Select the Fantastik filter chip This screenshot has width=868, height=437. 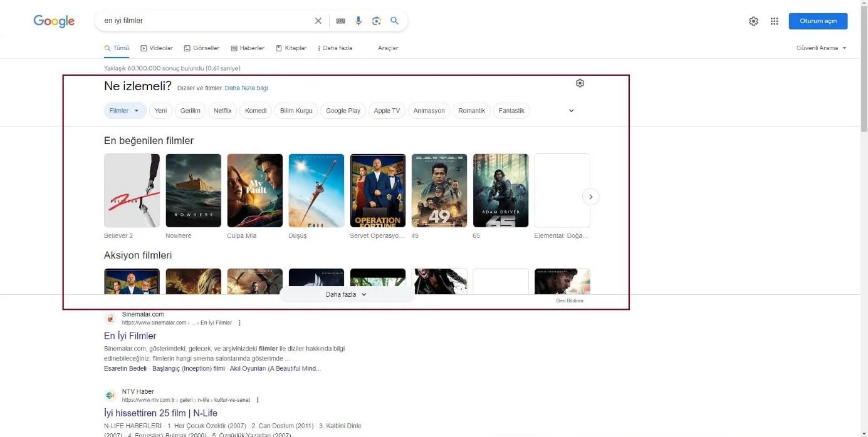[511, 111]
